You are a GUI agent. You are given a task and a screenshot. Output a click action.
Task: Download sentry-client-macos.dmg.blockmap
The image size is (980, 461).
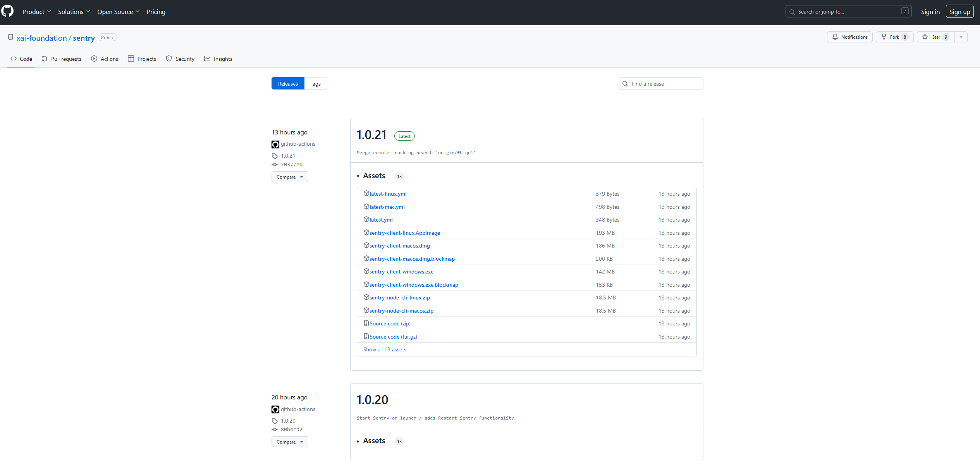412,259
